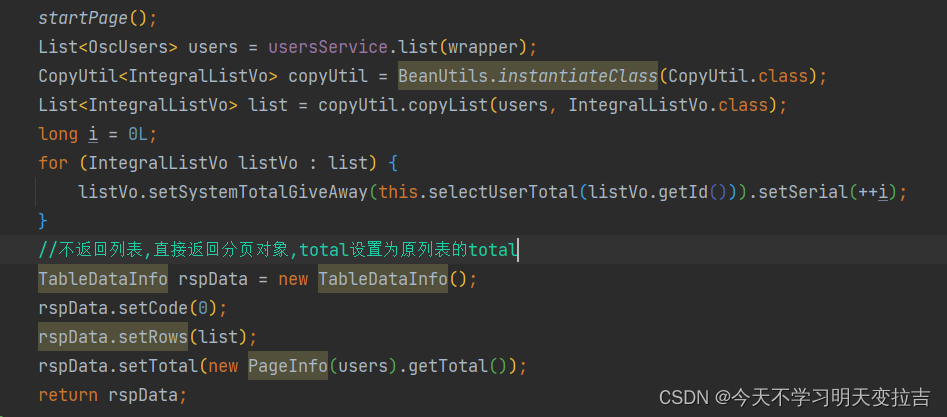Image resolution: width=947 pixels, height=417 pixels.
Task: Place cursor on the wrapper argument
Action: point(483,47)
